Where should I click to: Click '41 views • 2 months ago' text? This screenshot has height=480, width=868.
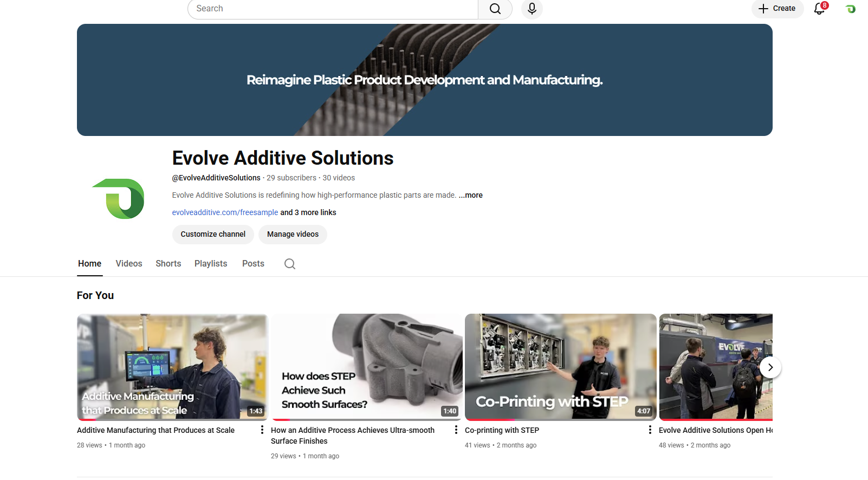click(x=501, y=445)
